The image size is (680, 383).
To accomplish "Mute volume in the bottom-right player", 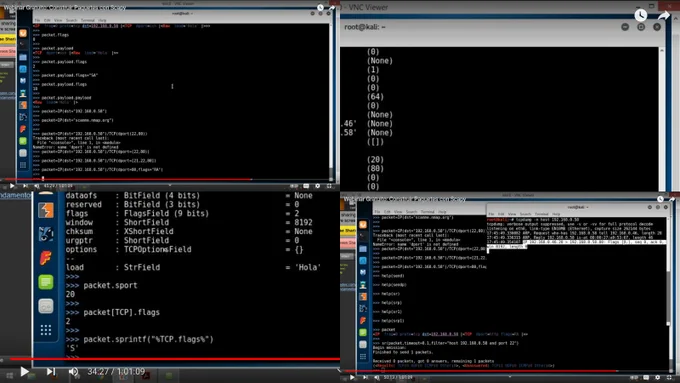I will [x=377, y=377].
